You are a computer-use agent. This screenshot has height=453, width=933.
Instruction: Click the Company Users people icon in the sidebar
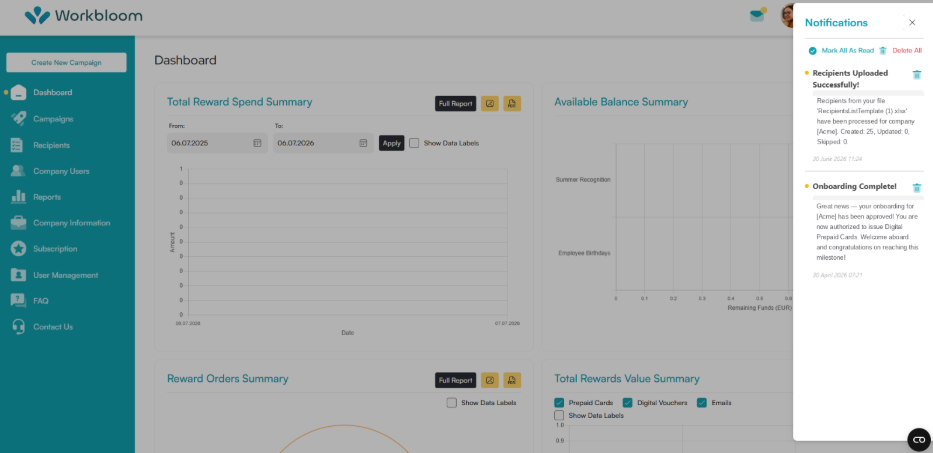pyautogui.click(x=18, y=171)
